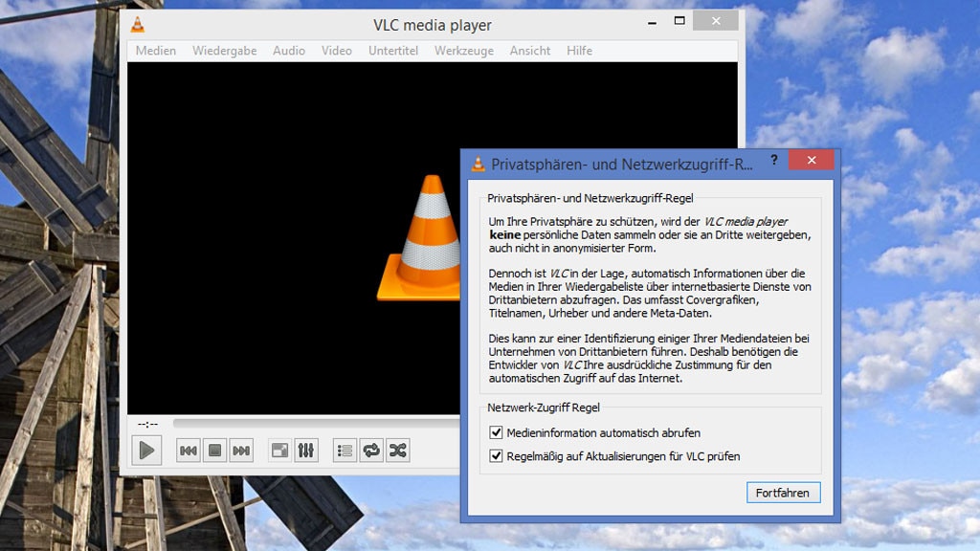Click the playback seek bar
The width and height of the screenshot is (980, 551).
tap(316, 423)
